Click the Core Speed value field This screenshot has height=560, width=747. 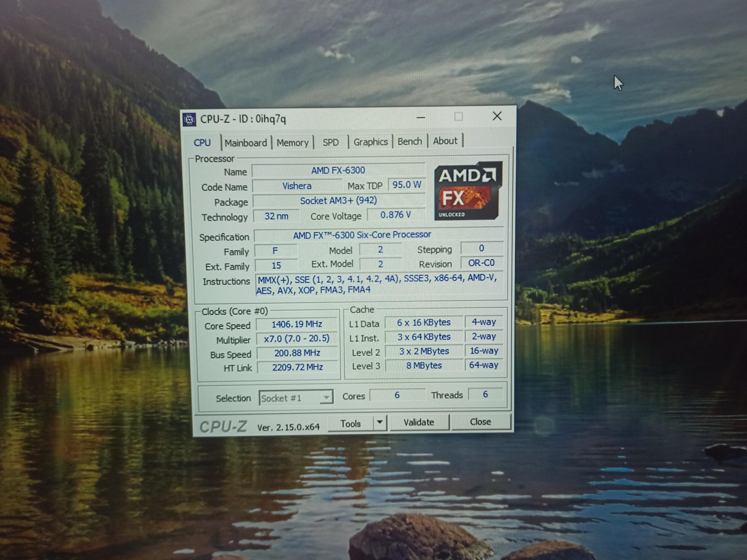(297, 324)
